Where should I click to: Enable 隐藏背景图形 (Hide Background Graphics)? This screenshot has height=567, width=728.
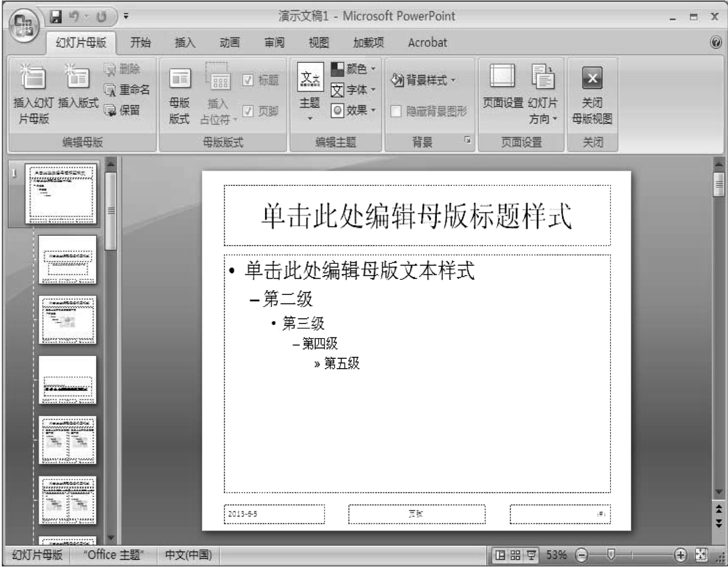[x=429, y=111]
